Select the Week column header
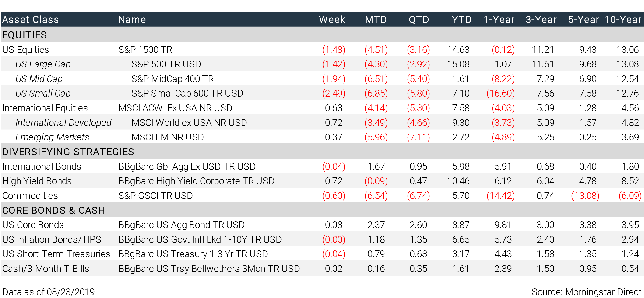 click(x=332, y=20)
